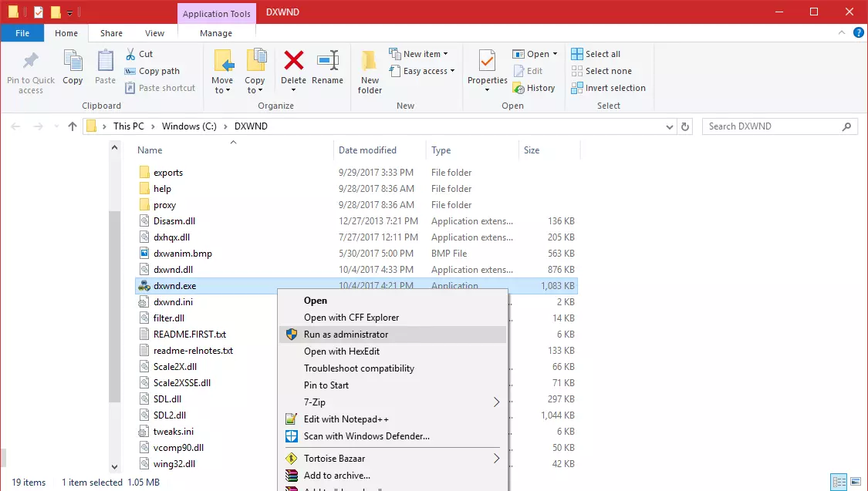
Task: Collapse the ribbon with chevron
Action: 842,32
